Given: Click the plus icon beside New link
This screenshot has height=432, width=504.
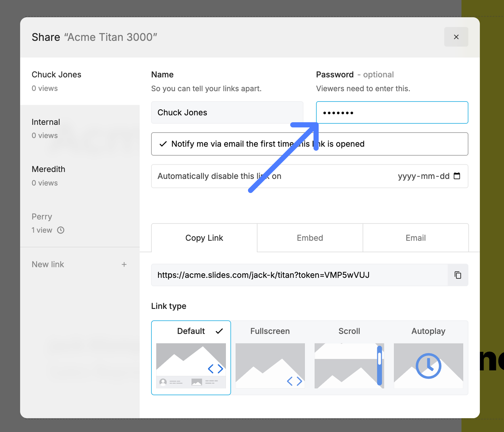Looking at the screenshot, I should pyautogui.click(x=124, y=264).
